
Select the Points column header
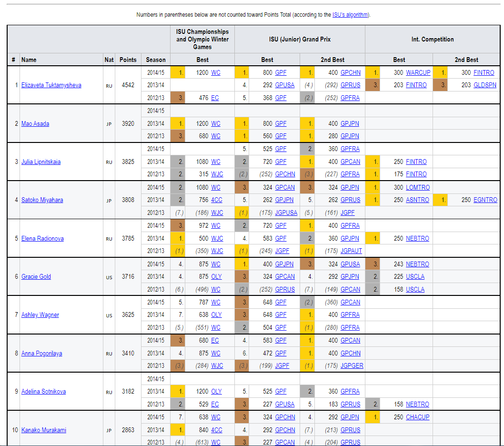[128, 60]
